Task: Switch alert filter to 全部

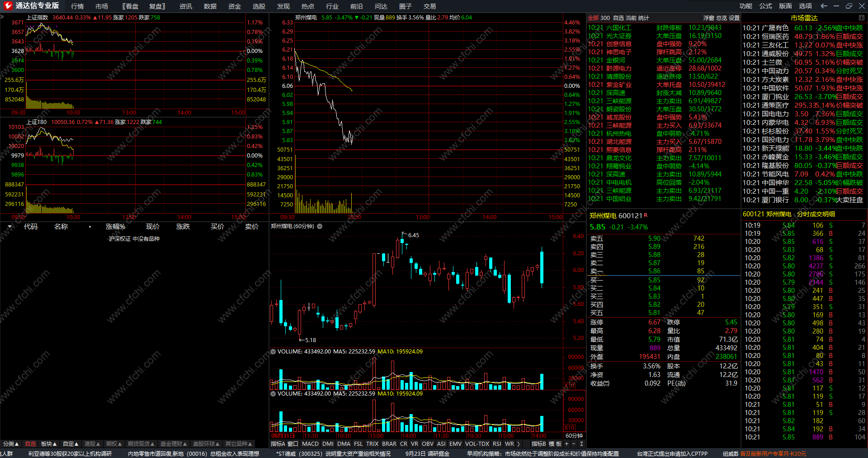Action: click(x=593, y=18)
